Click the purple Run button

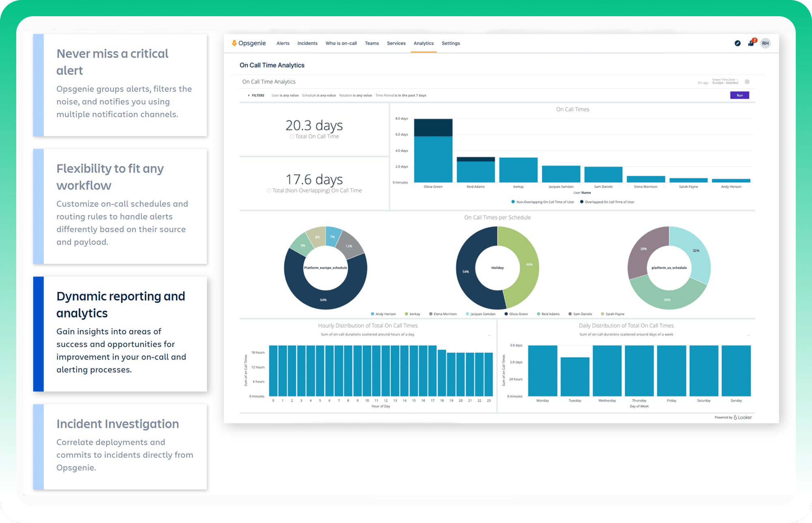[740, 95]
